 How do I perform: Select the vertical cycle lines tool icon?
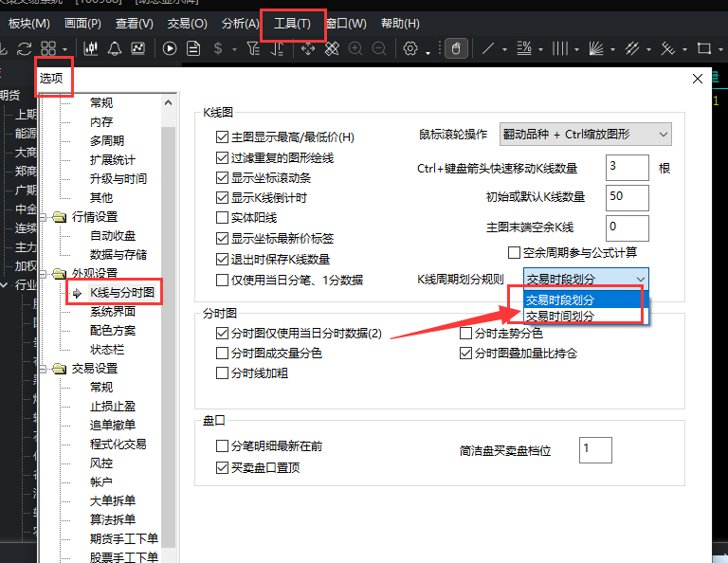tap(560, 48)
